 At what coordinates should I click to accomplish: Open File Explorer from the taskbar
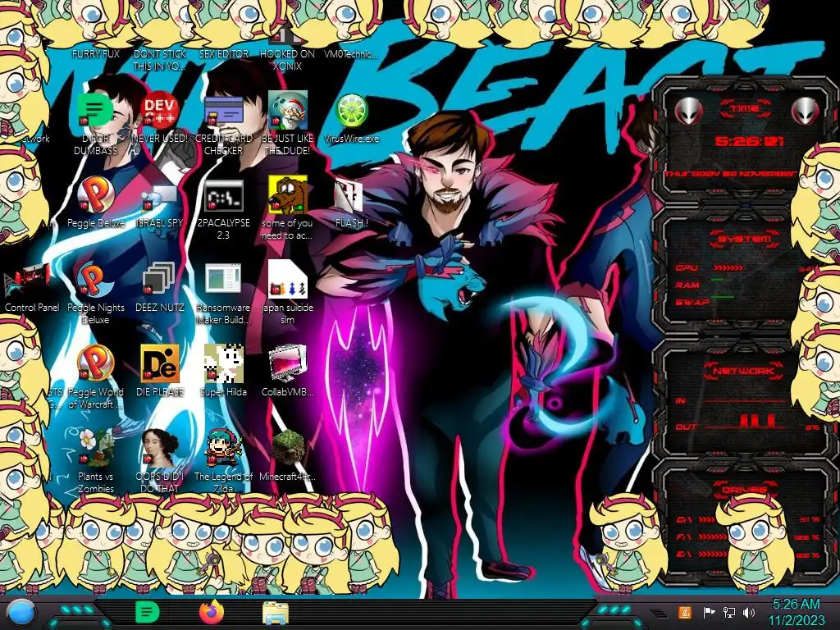pos(276,613)
